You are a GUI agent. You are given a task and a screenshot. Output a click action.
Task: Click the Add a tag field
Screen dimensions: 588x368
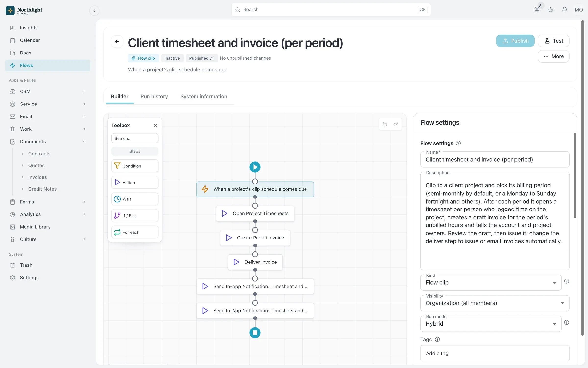click(495, 353)
